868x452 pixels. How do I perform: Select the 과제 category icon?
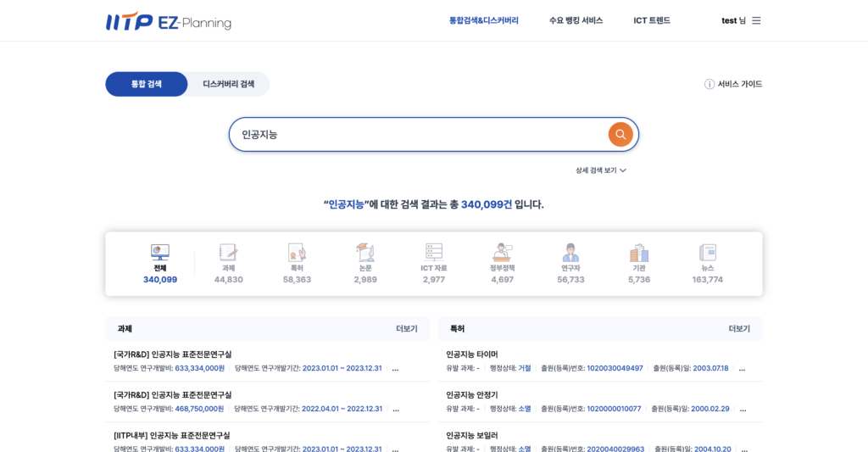coord(228,253)
